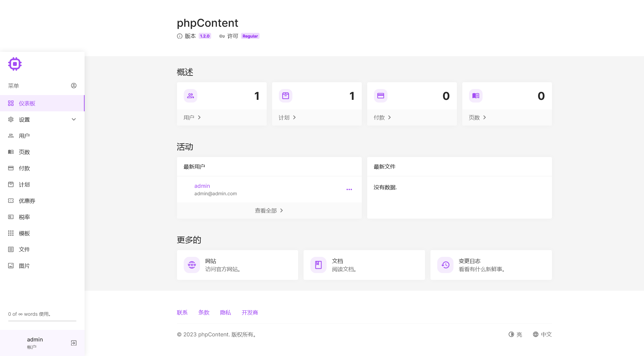Open the 条款 footer link
This screenshot has width=644, height=356.
pyautogui.click(x=204, y=313)
